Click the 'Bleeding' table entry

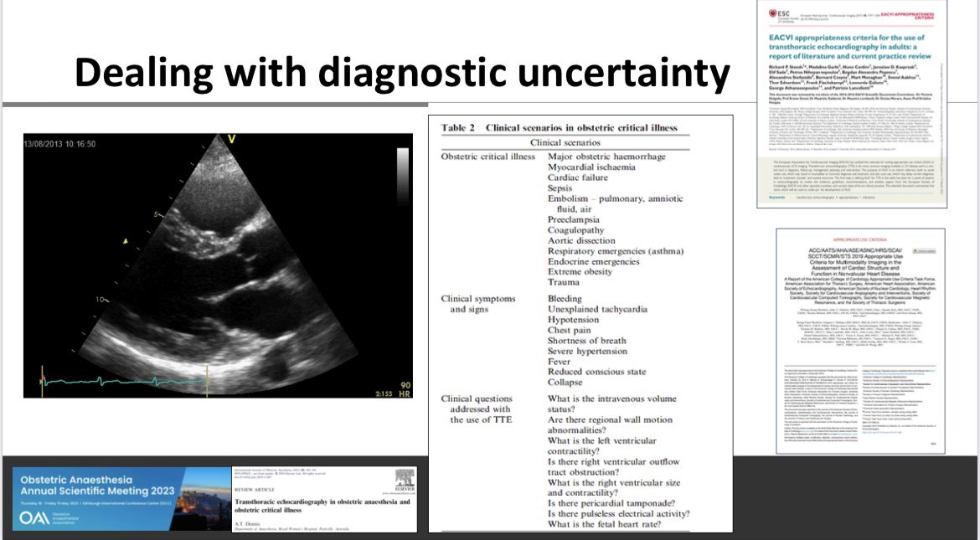[565, 299]
